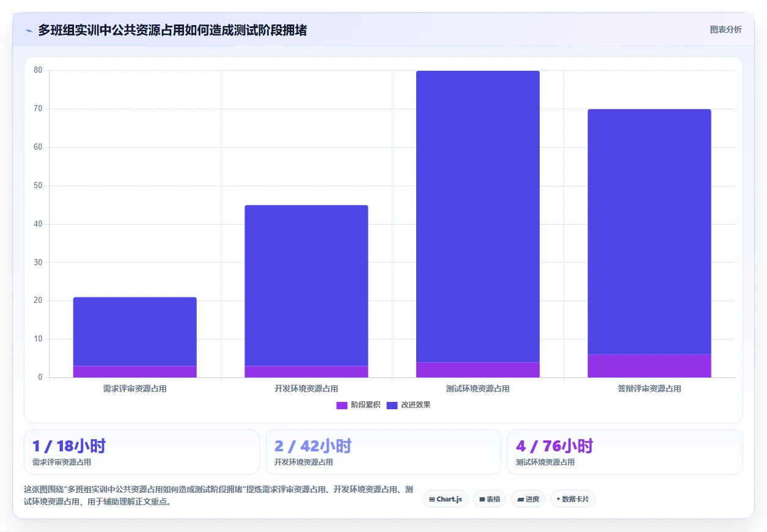Viewport: 767px width, 532px height.
Task: Open the 2 / 42小时 data card
Action: click(383, 452)
